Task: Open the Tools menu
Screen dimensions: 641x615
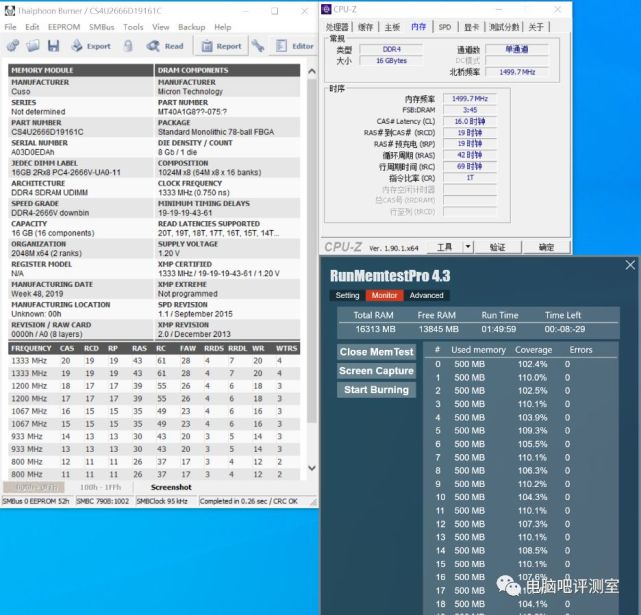Action: coord(133,27)
